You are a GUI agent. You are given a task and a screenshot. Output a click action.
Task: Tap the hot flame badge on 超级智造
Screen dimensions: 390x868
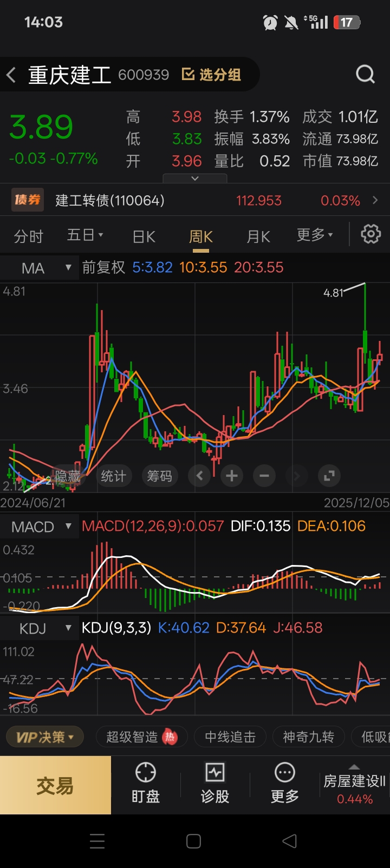170,737
